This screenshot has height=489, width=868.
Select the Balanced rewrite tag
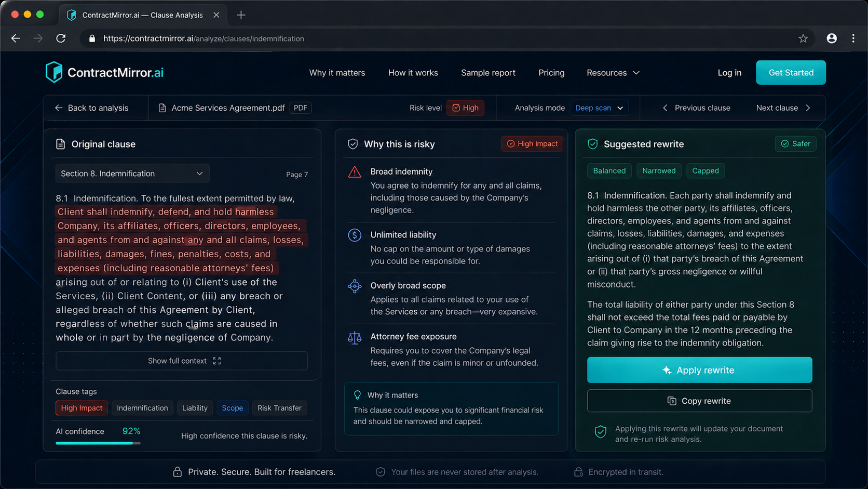coord(609,171)
